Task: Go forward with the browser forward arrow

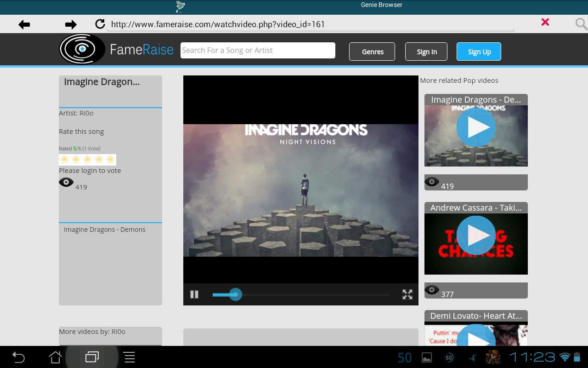Action: (71, 24)
